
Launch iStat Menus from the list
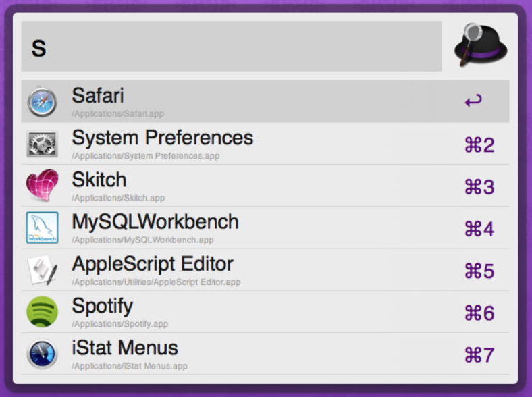coord(125,348)
